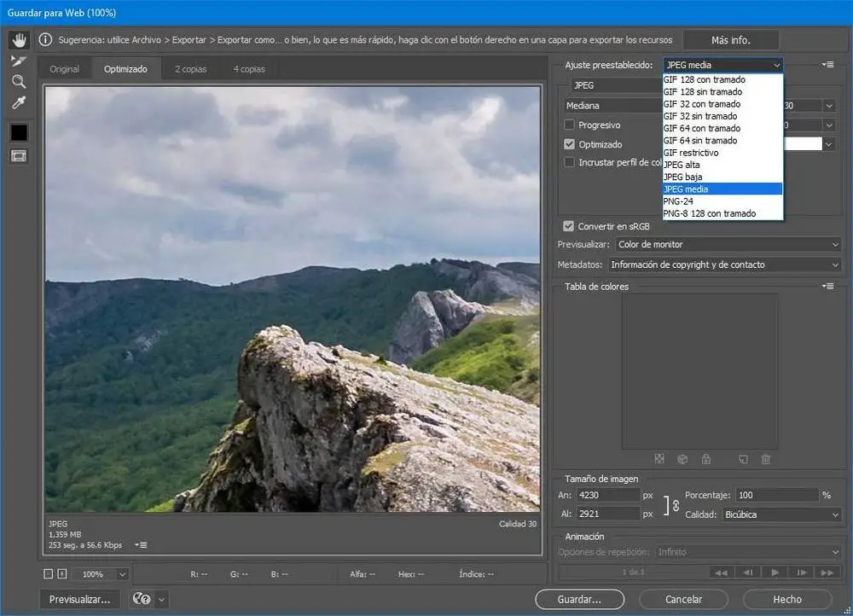This screenshot has width=853, height=616.
Task: Toggle slices visibility icon
Action: pyautogui.click(x=19, y=156)
